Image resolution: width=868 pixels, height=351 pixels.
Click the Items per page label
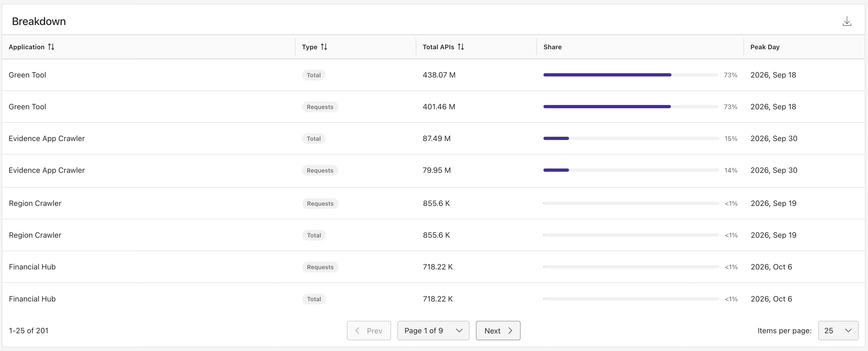click(784, 331)
